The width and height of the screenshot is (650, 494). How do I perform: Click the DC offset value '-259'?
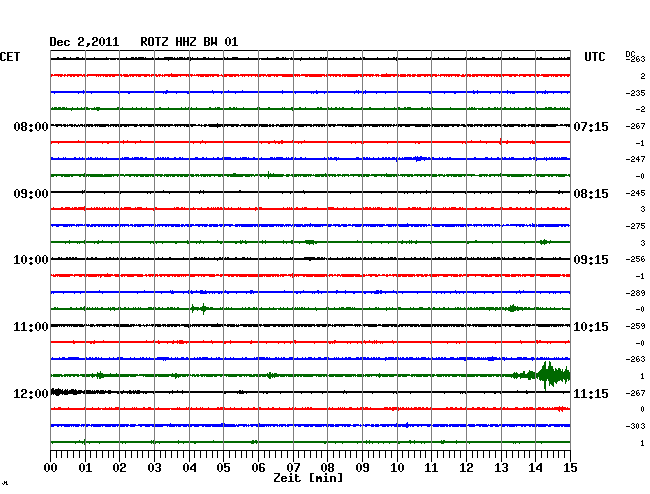(635, 326)
